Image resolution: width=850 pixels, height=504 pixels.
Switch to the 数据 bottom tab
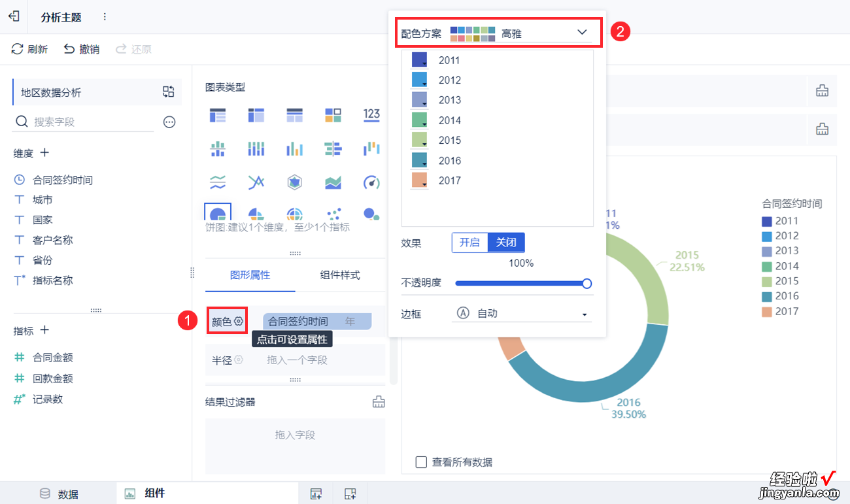(x=59, y=494)
